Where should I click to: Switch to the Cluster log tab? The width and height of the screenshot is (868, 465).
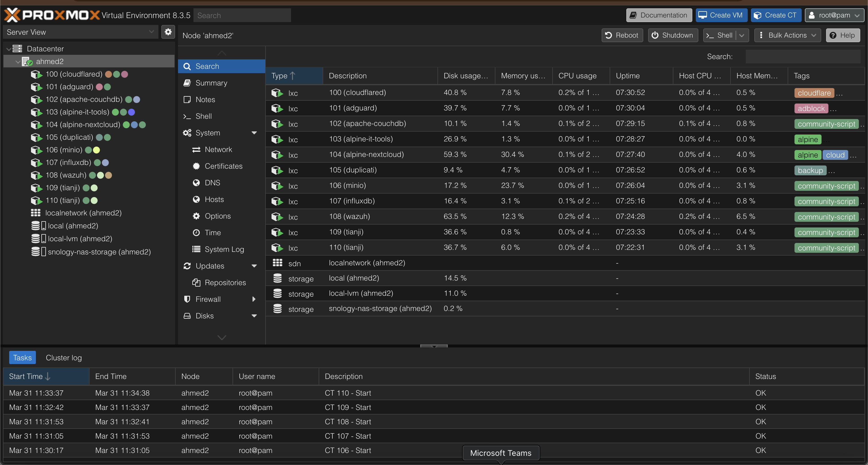64,358
